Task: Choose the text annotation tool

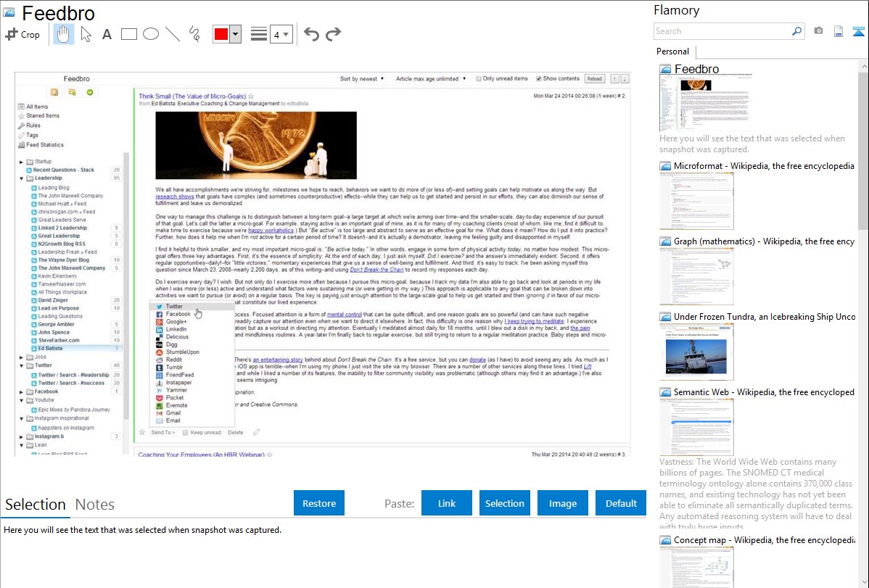Action: (107, 34)
